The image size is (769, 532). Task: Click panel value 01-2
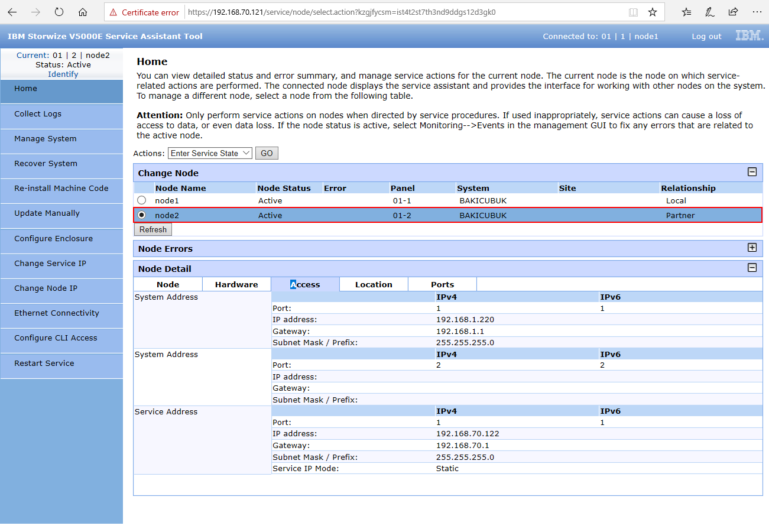[401, 215]
